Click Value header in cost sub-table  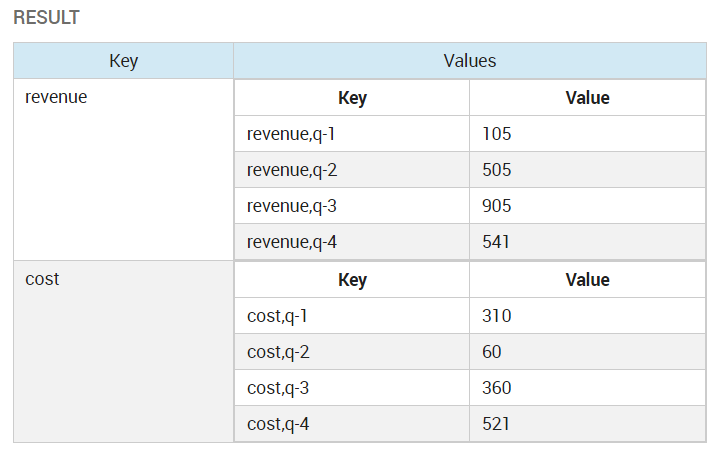587,280
